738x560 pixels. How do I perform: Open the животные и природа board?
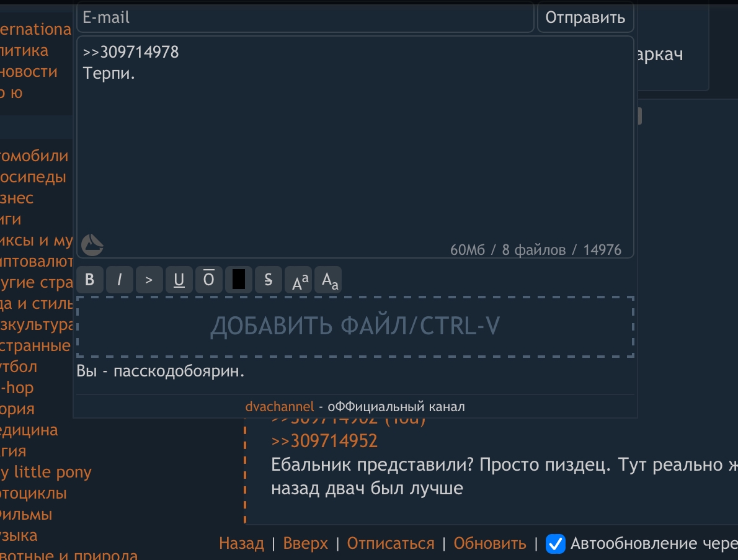[69, 554]
